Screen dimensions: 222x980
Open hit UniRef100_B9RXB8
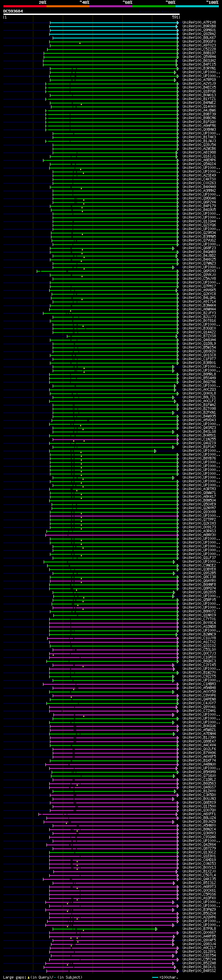tap(199, 26)
